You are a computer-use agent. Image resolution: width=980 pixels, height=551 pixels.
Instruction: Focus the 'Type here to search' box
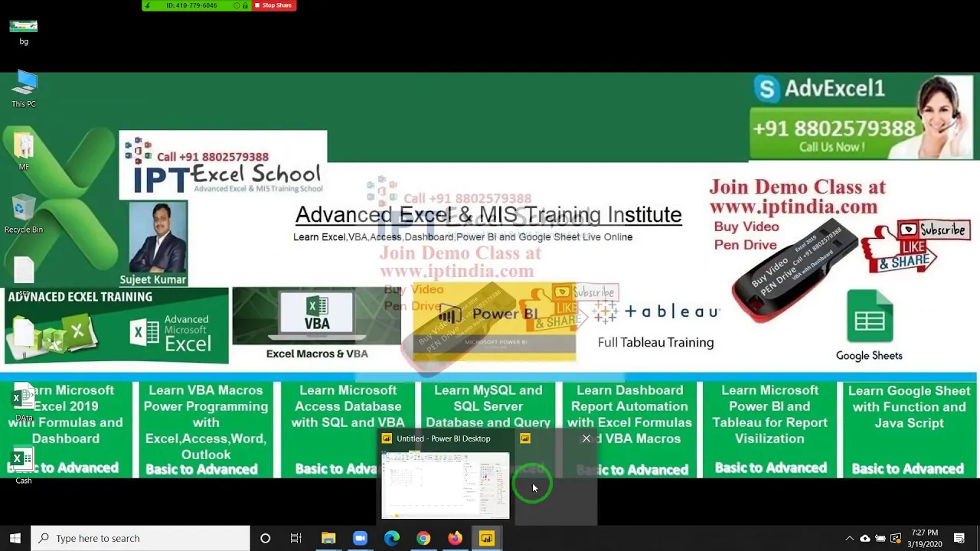[141, 538]
